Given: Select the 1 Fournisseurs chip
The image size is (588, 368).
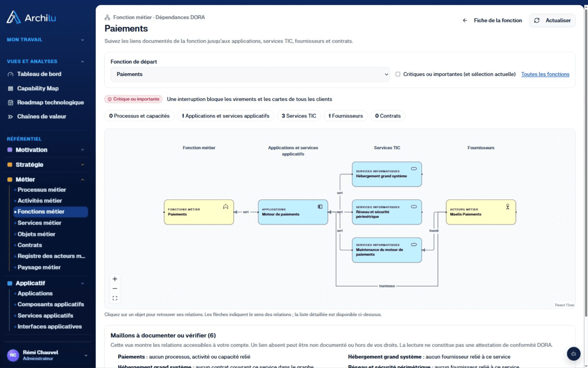Looking at the screenshot, I should (345, 116).
